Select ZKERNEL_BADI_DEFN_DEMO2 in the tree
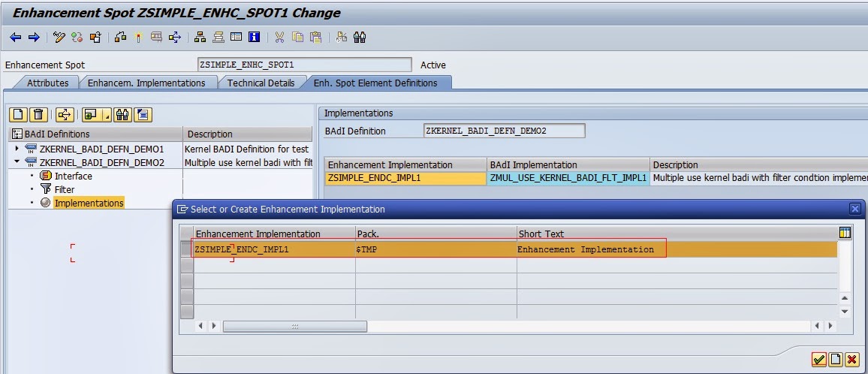Screen dimensions: 868x374 [102, 162]
